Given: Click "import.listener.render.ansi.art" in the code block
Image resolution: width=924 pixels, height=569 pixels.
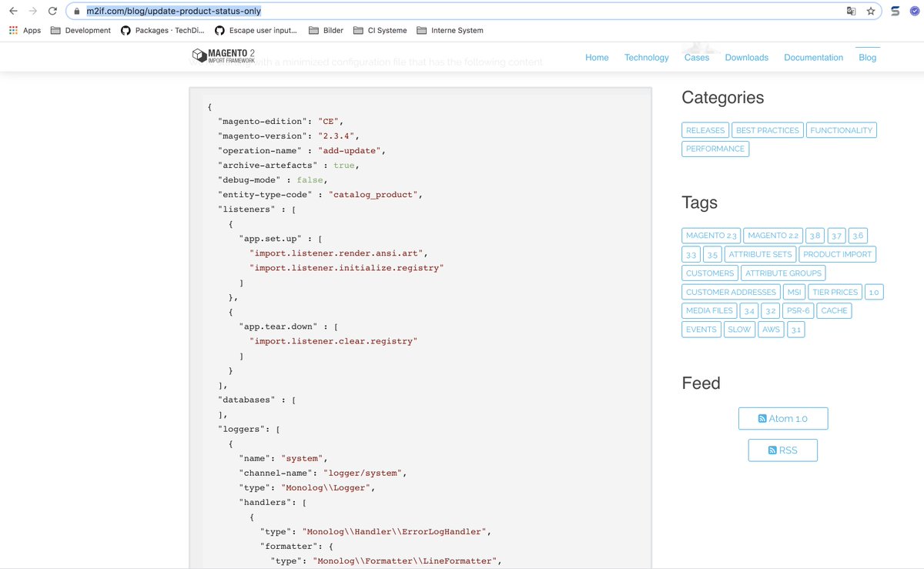Looking at the screenshot, I should tap(337, 253).
